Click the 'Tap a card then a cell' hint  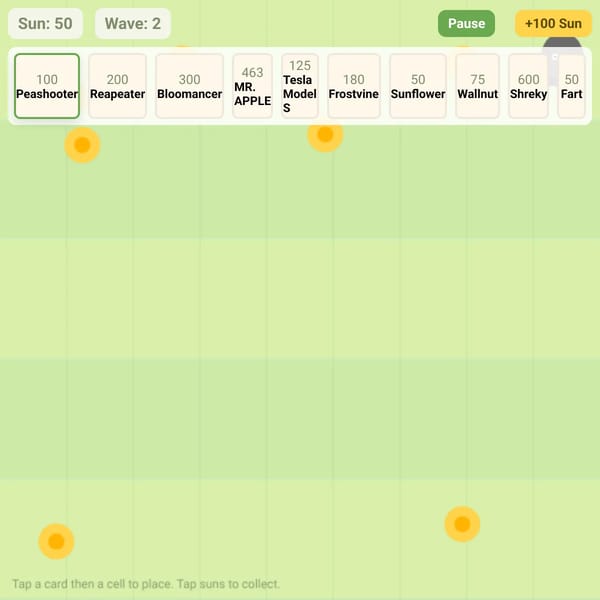(146, 584)
